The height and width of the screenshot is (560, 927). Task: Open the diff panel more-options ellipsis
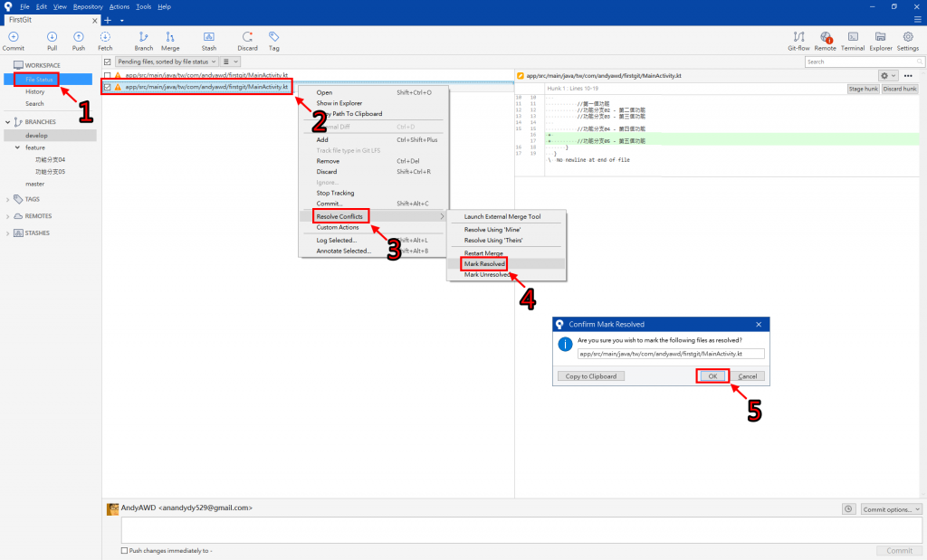coord(908,76)
